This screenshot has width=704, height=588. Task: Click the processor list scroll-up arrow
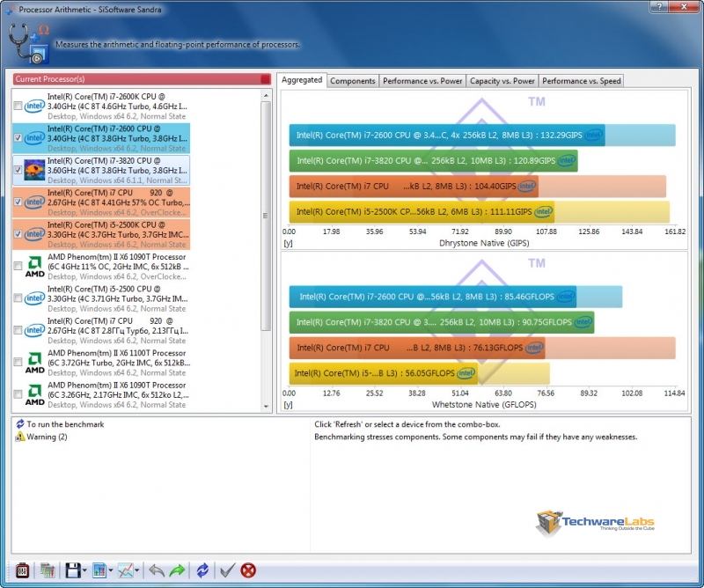pos(266,95)
